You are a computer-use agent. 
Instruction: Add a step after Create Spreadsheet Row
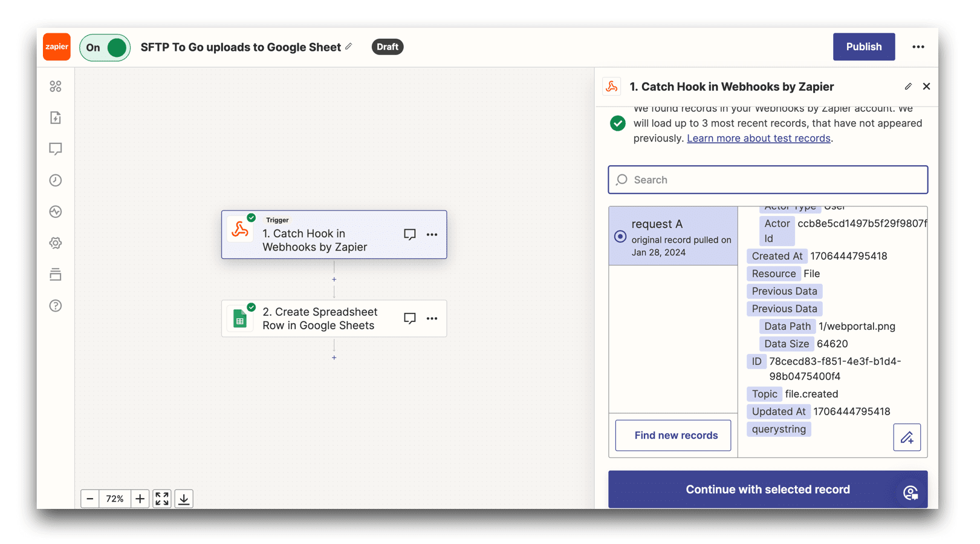click(334, 358)
